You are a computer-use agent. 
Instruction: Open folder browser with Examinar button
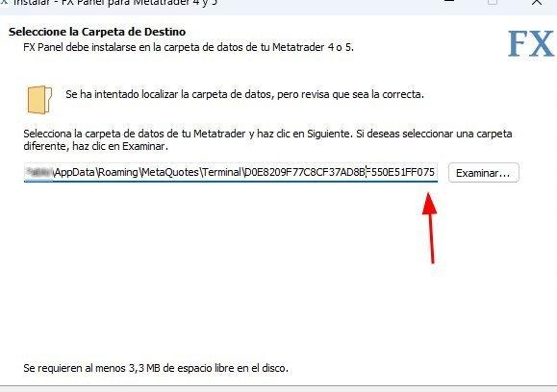484,173
